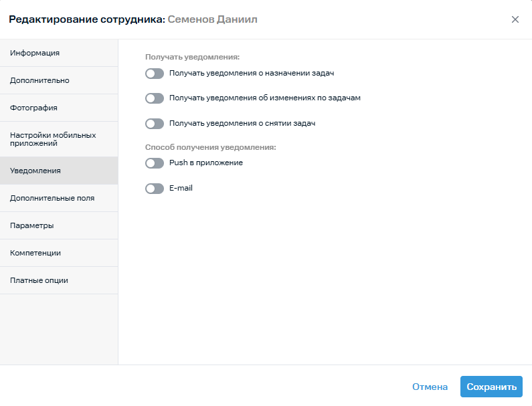Go to the Фотография tab
Screen dimensions: 532x406
coord(59,108)
